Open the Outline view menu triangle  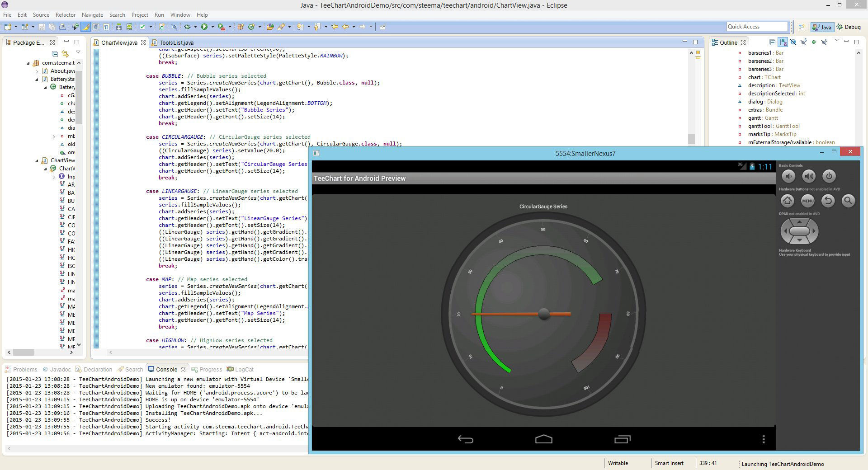click(837, 41)
